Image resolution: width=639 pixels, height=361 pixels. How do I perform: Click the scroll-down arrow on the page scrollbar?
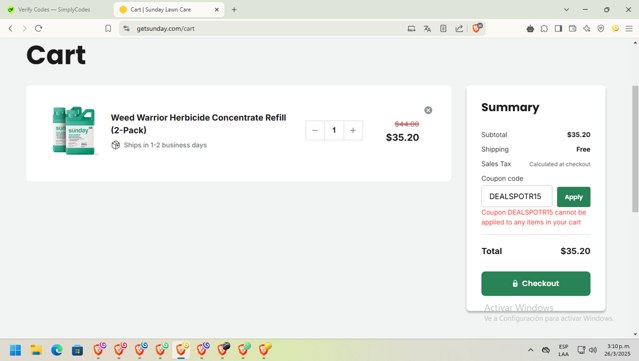pyautogui.click(x=635, y=335)
